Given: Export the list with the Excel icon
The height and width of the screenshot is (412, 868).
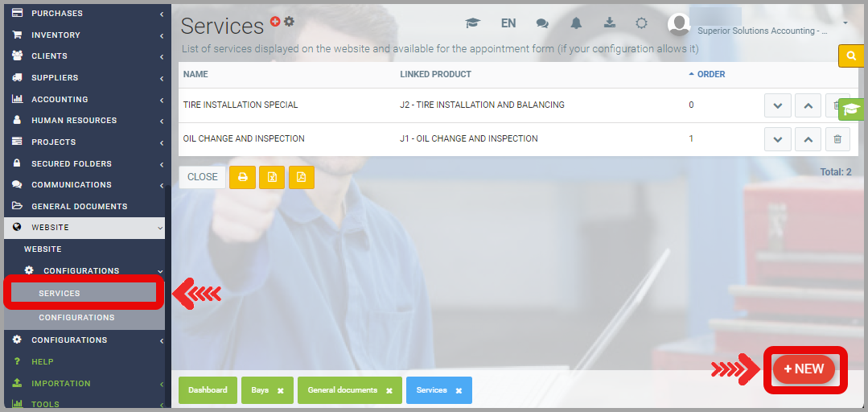Looking at the screenshot, I should click(x=272, y=177).
